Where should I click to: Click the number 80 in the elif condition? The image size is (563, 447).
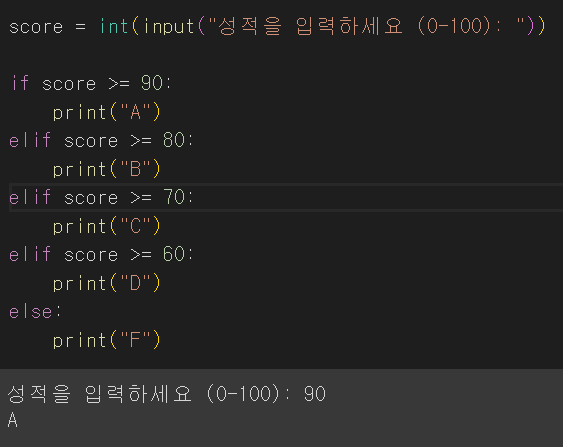[174, 140]
